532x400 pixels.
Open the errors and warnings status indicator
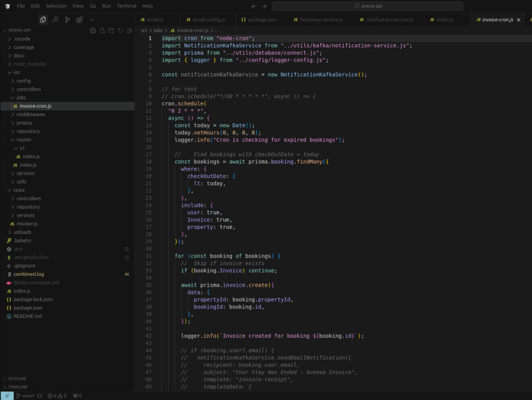click(57, 396)
